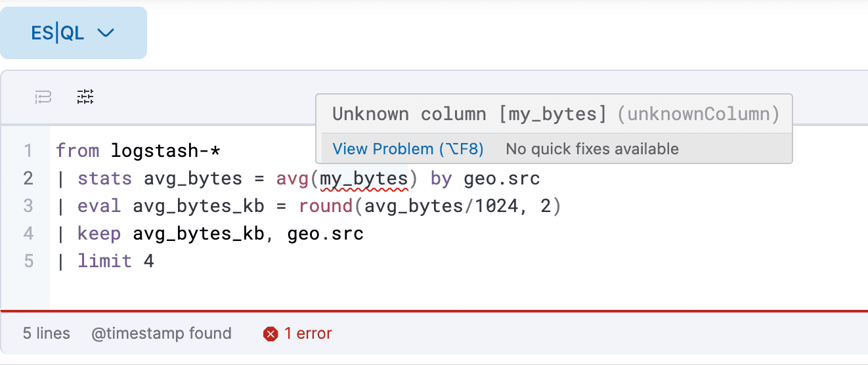Click the "logstash-*" index pattern
Viewport: 868px width, 365px height.
(165, 151)
